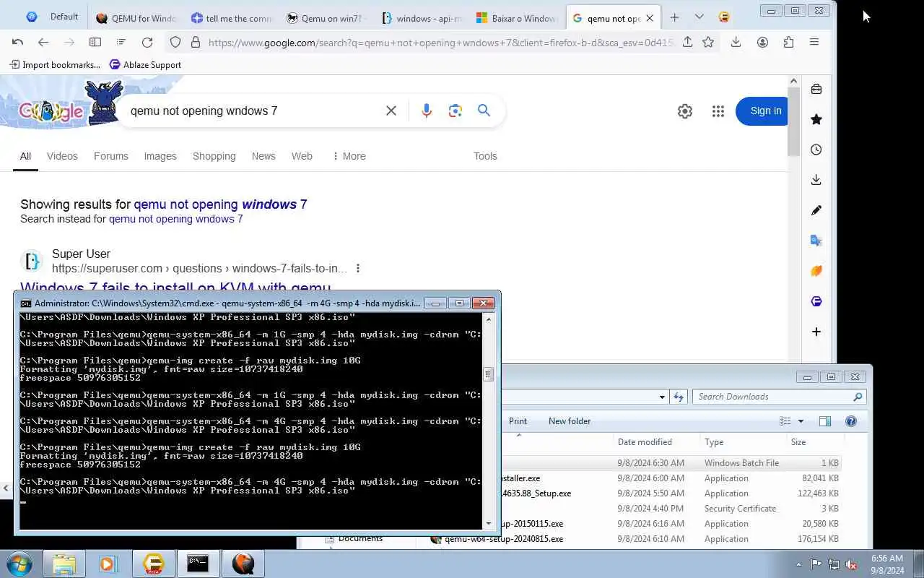
Task: Click the padlock site security icon
Action: [195, 43]
